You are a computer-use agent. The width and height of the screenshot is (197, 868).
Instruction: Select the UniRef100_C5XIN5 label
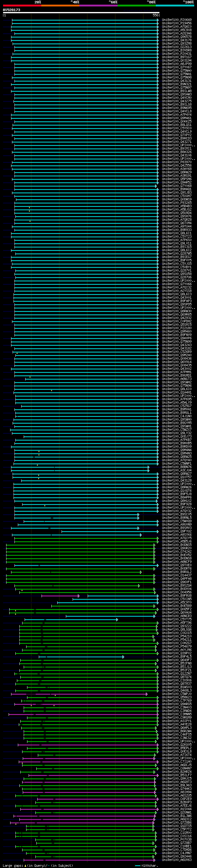tap(177, 599)
